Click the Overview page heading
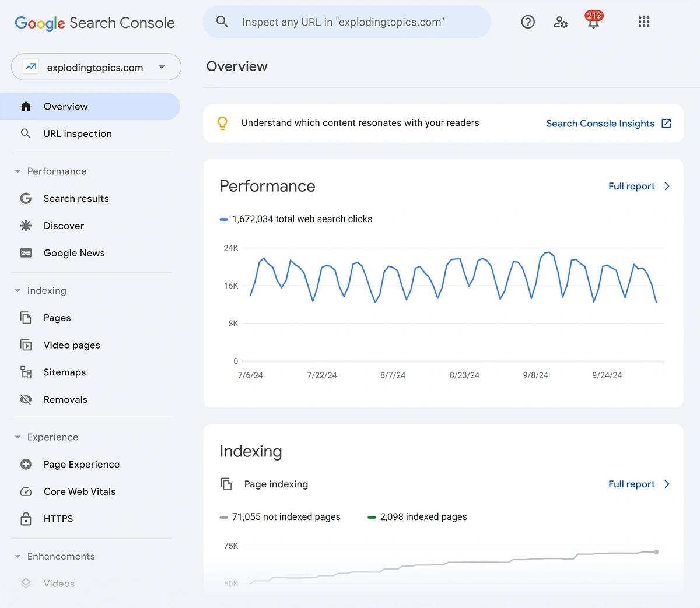Image resolution: width=700 pixels, height=608 pixels. tap(237, 66)
